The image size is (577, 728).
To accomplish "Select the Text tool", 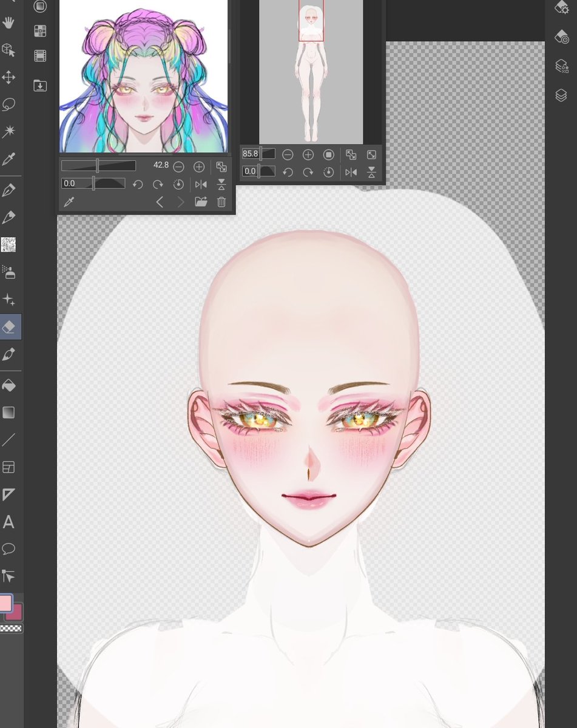I will click(x=8, y=522).
